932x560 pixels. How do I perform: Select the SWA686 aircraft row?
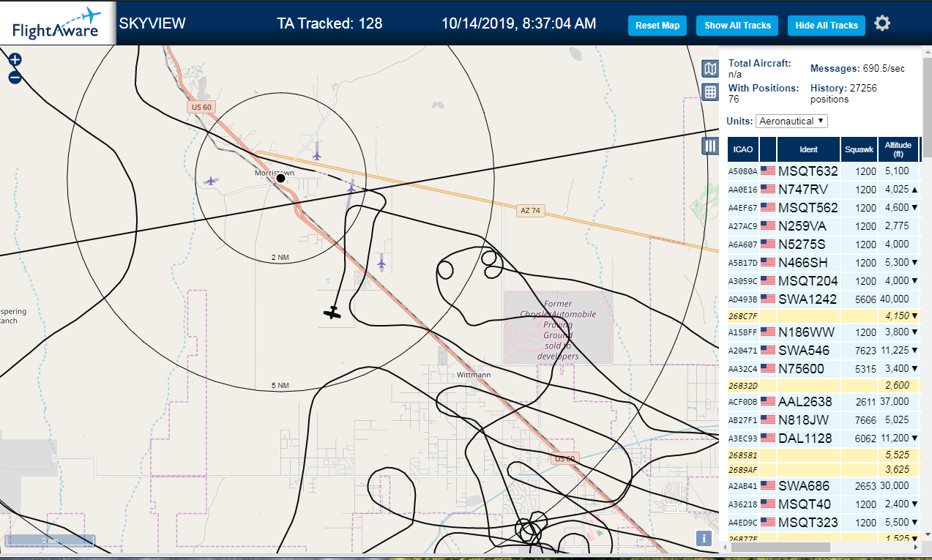pyautogui.click(x=824, y=486)
